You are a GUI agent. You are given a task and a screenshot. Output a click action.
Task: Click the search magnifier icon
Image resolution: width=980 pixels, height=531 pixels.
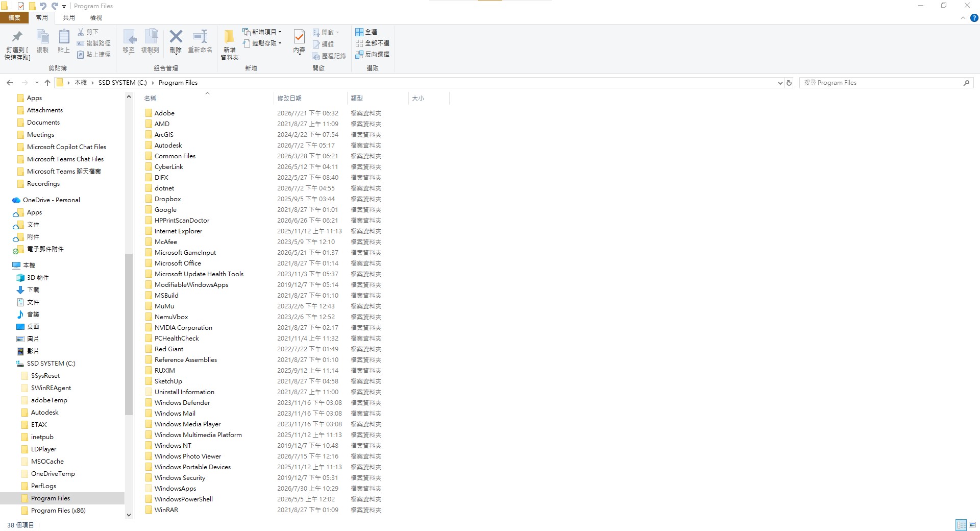pos(966,83)
